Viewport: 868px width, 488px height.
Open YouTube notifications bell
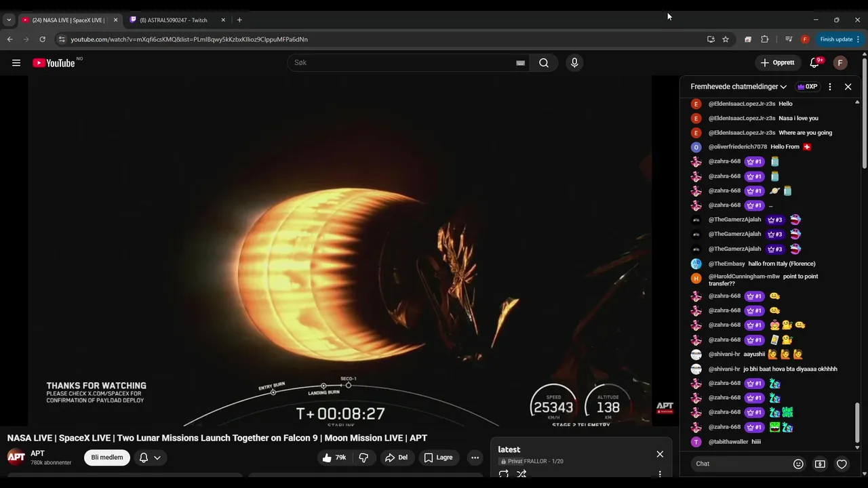pyautogui.click(x=814, y=63)
